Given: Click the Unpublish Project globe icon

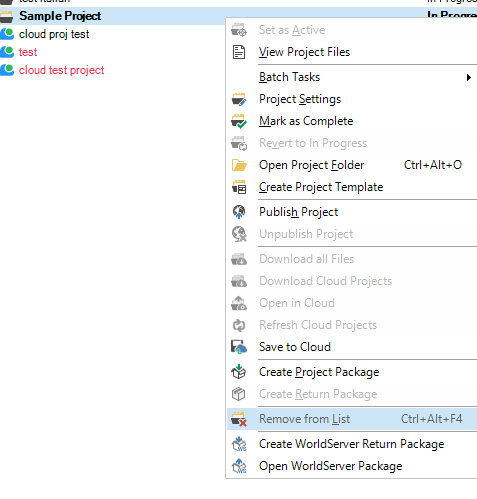Looking at the screenshot, I should (239, 234).
